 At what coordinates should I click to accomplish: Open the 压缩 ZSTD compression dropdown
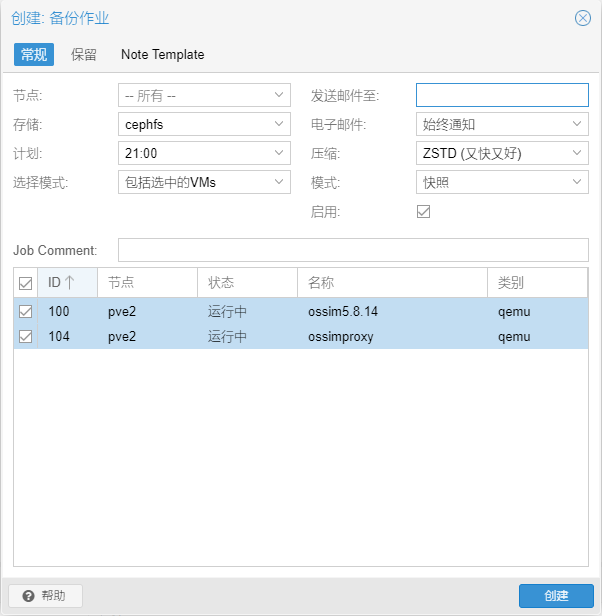tap(577, 154)
